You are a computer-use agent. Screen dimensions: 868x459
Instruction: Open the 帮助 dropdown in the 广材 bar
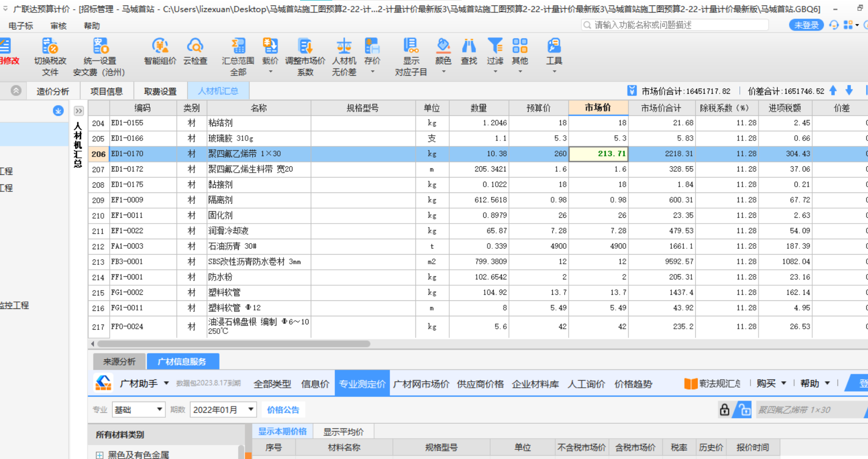coord(815,383)
